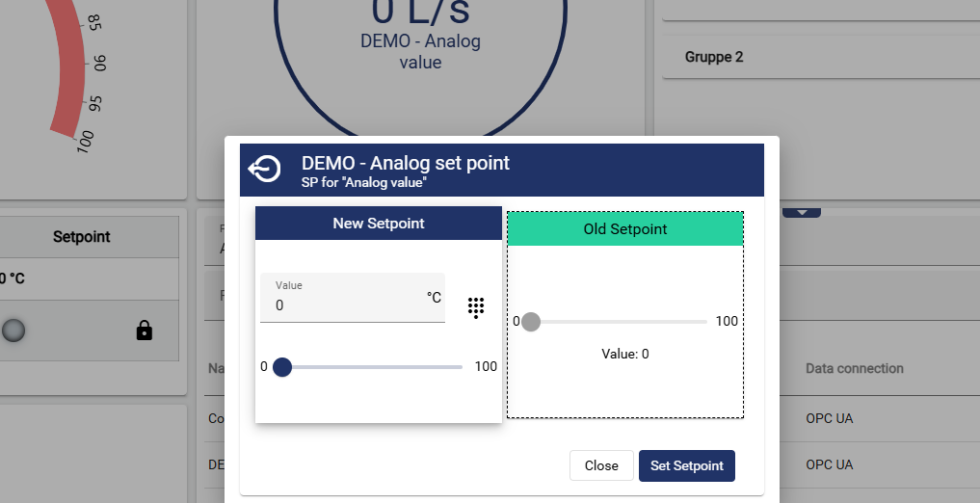Select the first OPC UA table cell
The image size is (980, 503).
(x=829, y=419)
